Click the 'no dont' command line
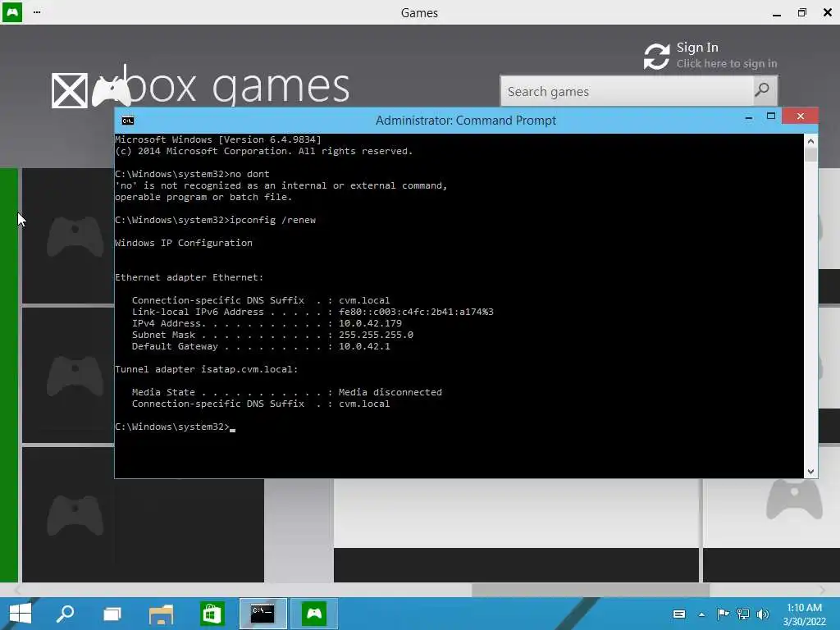 (x=192, y=174)
